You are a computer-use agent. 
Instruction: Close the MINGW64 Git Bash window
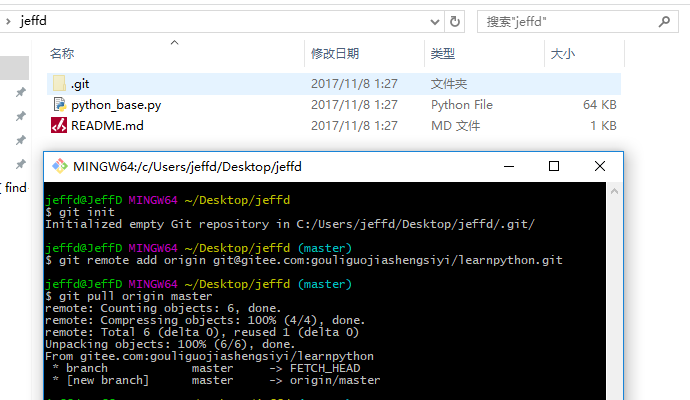click(600, 166)
